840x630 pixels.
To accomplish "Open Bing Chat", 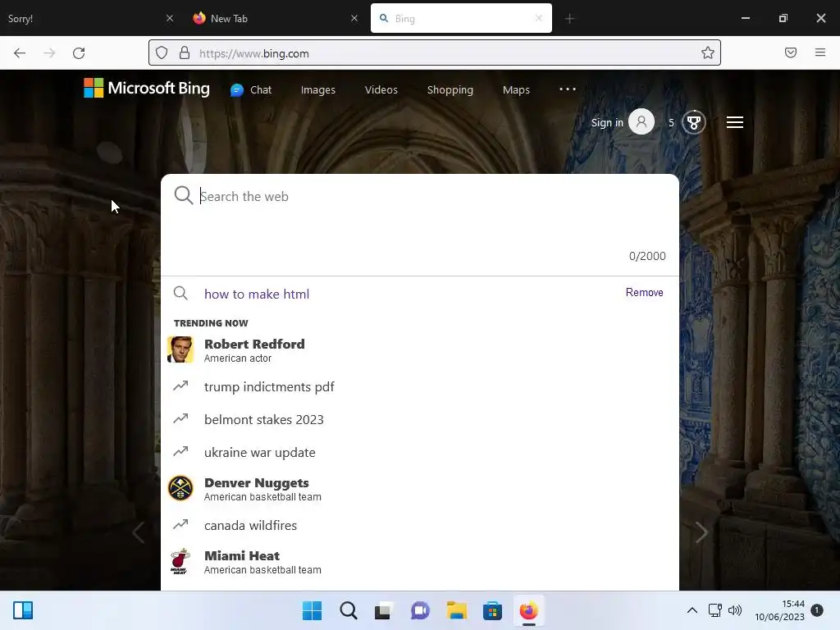I will tap(251, 90).
